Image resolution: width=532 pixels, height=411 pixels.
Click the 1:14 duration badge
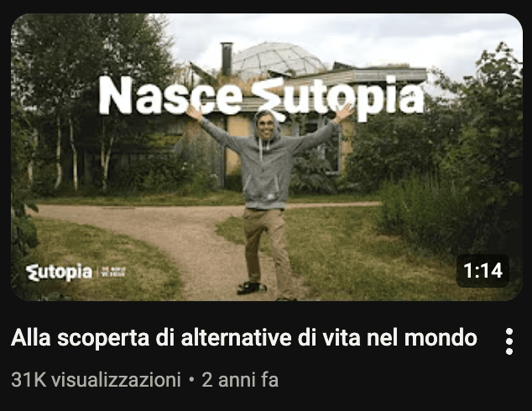coord(482,271)
